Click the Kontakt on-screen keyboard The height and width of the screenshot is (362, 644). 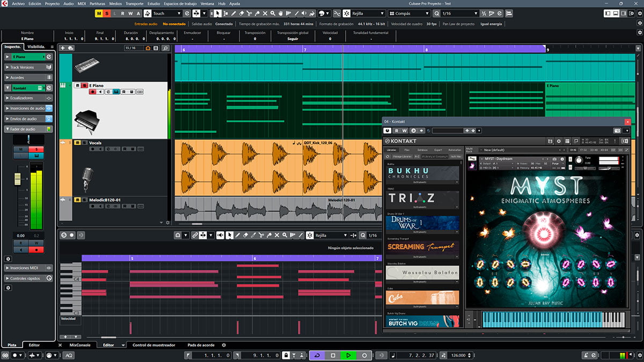coord(554,319)
